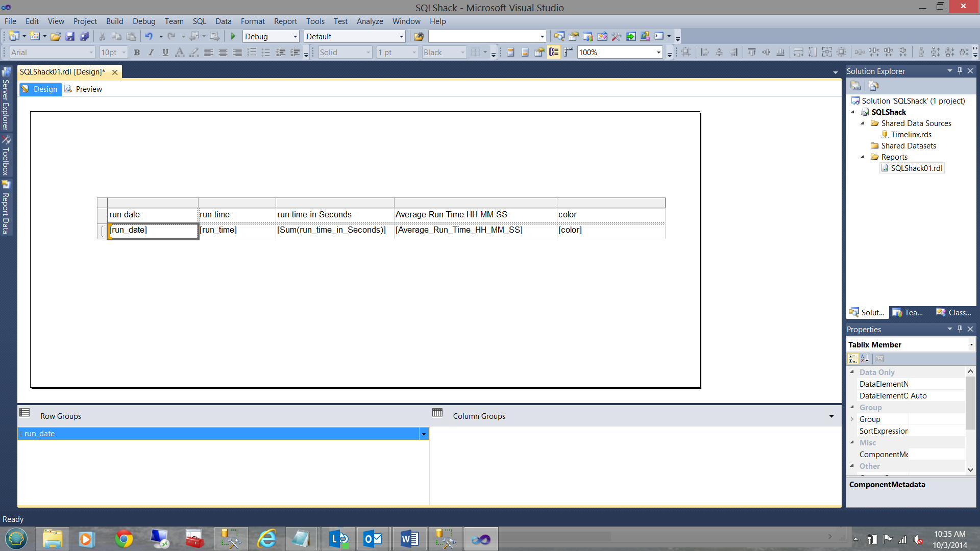Click the Solution Explorer properties icon

click(855, 86)
